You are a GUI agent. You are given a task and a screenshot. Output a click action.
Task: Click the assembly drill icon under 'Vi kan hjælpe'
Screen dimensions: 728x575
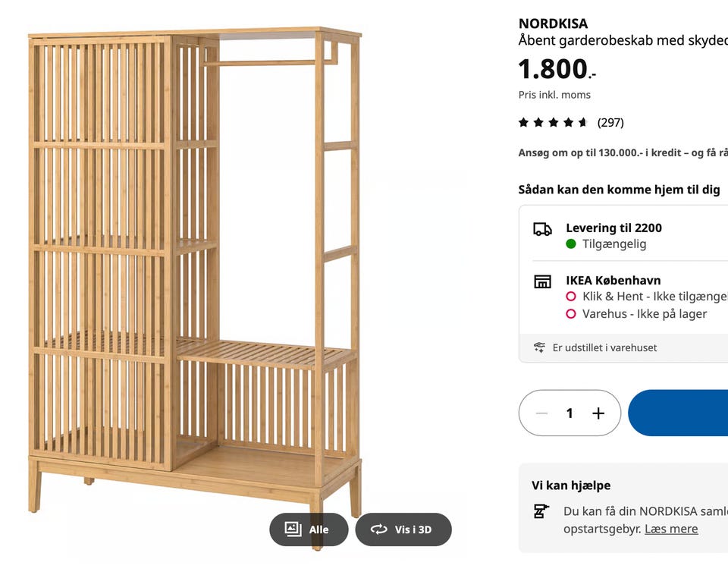coord(541,511)
